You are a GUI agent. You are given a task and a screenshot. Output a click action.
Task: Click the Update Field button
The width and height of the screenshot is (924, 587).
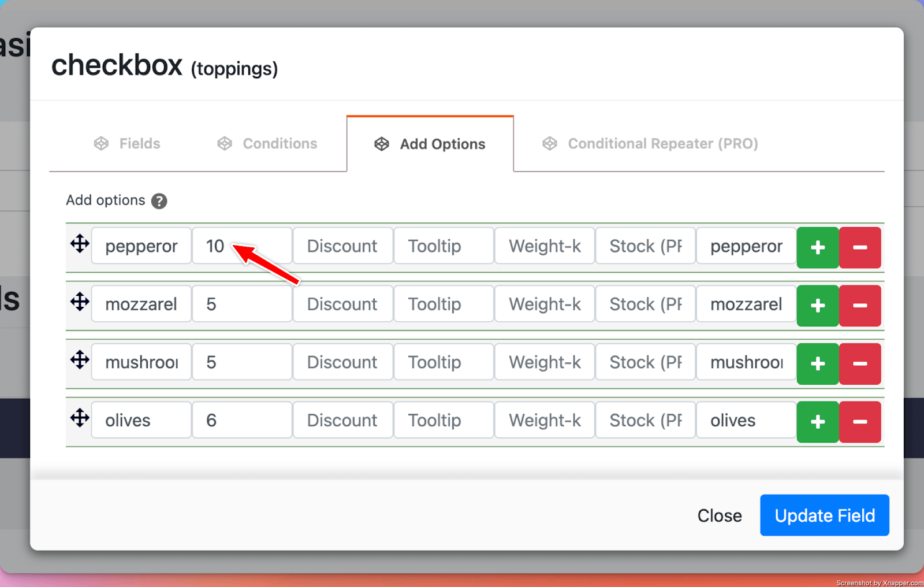(824, 515)
